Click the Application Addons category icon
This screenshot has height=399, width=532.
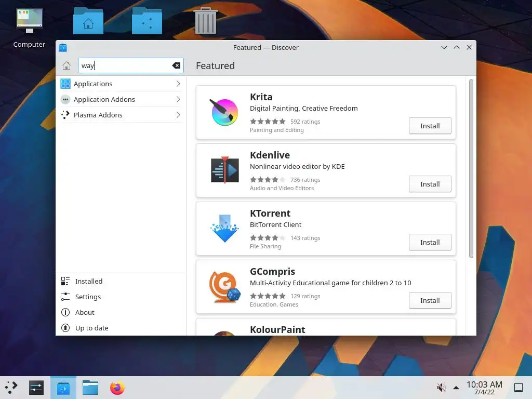pos(65,99)
